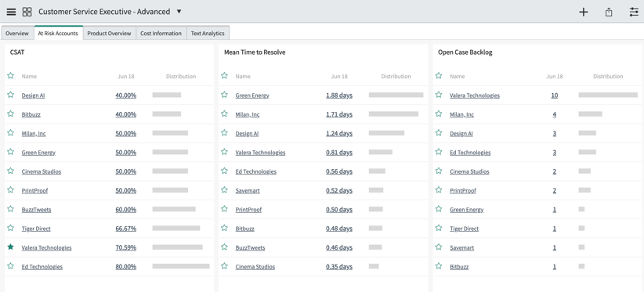Select the At Risk Accounts tab

58,33
